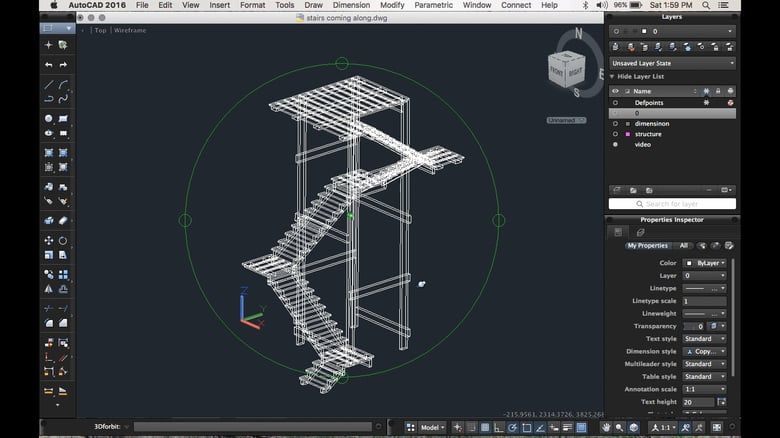Toggle object snap in status bar
Viewport: 780px width, 438px height.
526,428
